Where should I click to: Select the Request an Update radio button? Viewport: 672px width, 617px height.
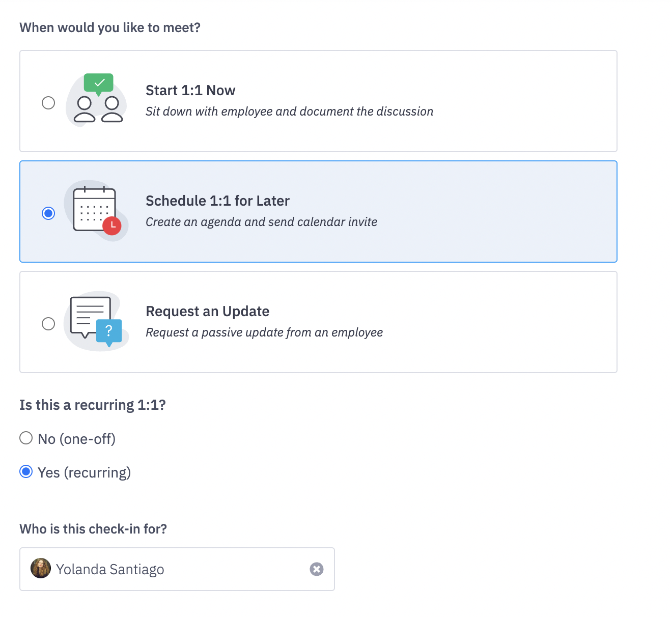(x=48, y=323)
